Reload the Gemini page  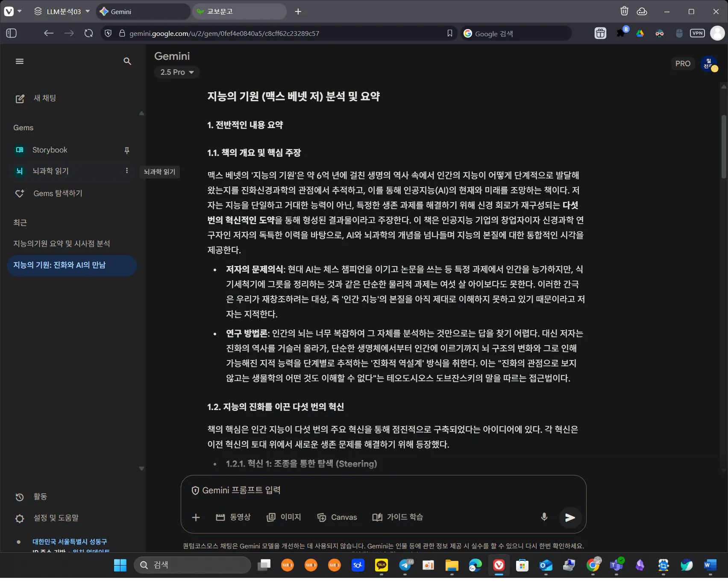click(x=89, y=33)
